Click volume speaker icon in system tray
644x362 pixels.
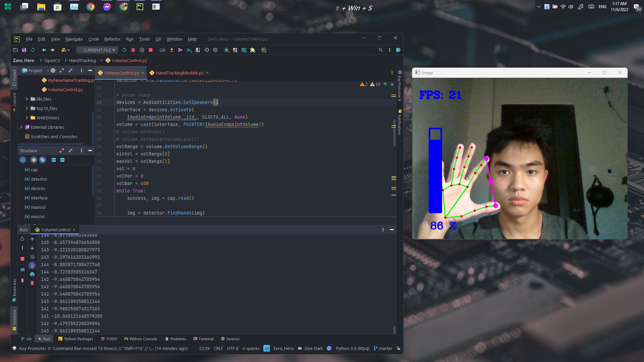(x=571, y=7)
